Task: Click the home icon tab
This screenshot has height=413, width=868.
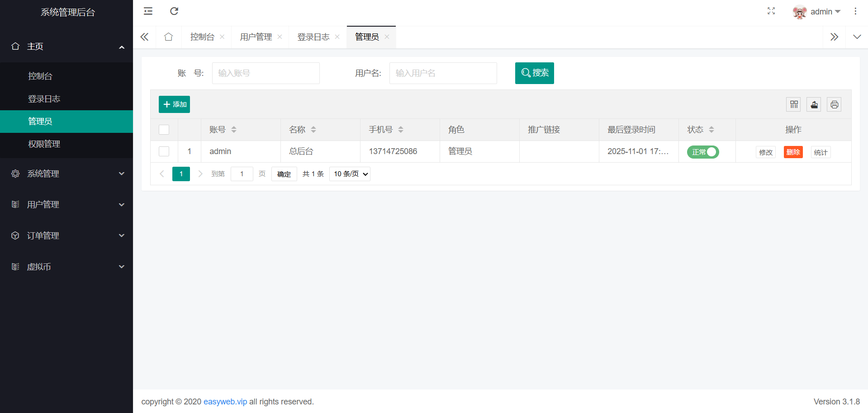Action: point(169,37)
